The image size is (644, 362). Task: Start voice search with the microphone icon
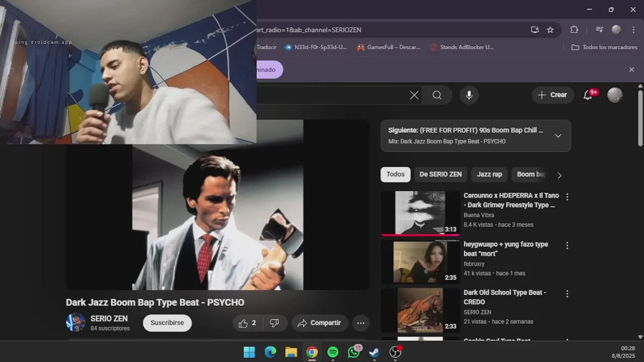tap(469, 95)
